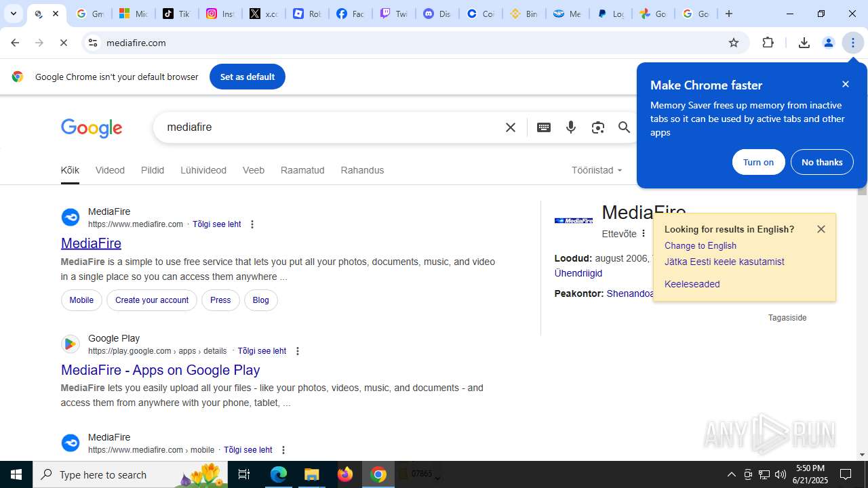The width and height of the screenshot is (868, 488).
Task: Go back to previous page
Action: coord(15,43)
